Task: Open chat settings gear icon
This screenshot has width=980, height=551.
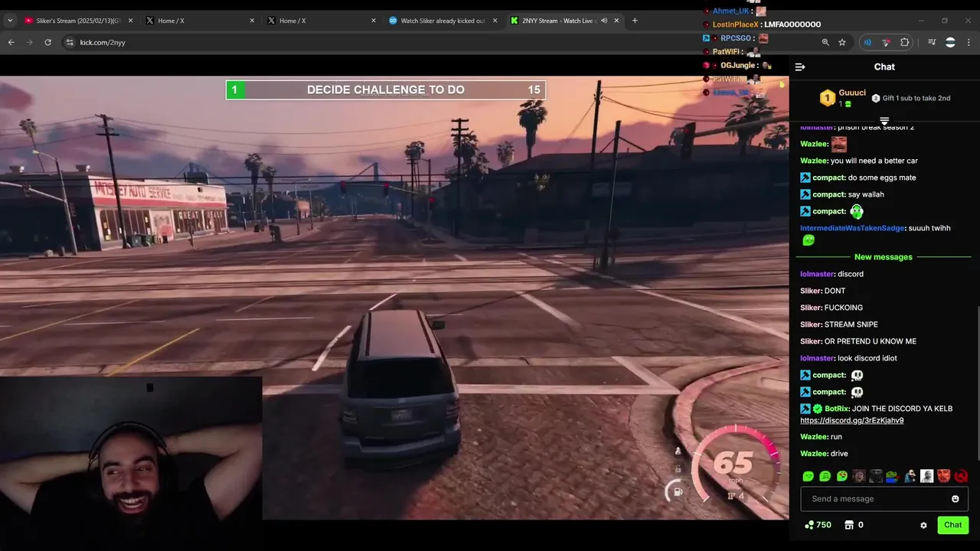Action: pyautogui.click(x=923, y=525)
